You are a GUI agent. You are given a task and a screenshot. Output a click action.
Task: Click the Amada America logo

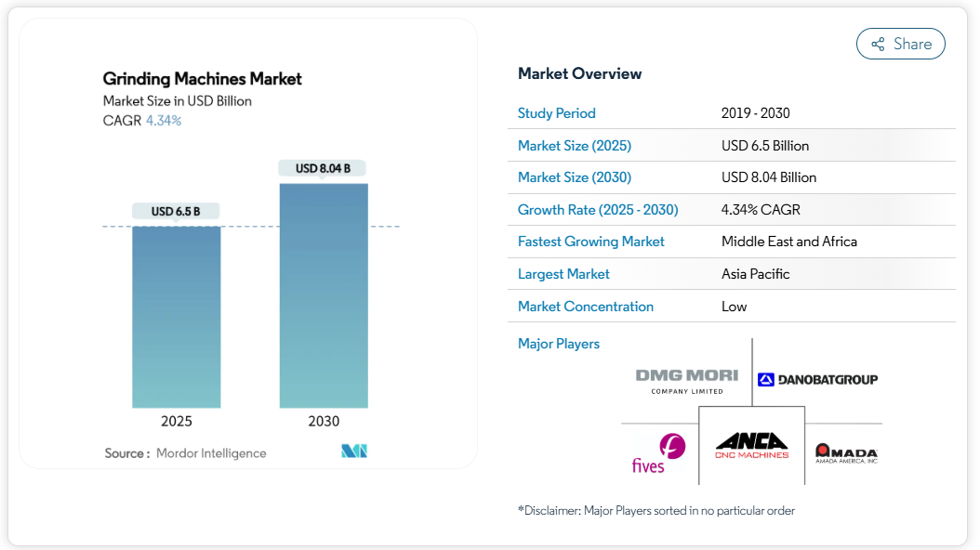pos(846,454)
